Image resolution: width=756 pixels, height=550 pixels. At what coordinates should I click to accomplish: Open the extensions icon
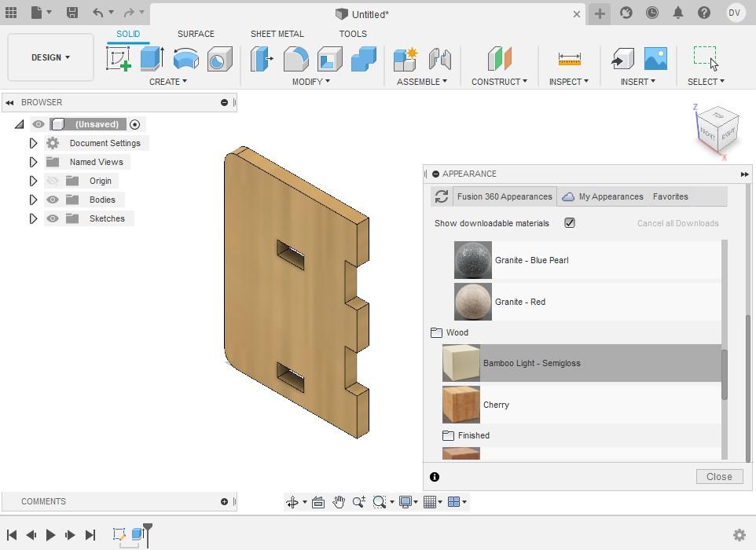[x=626, y=13]
